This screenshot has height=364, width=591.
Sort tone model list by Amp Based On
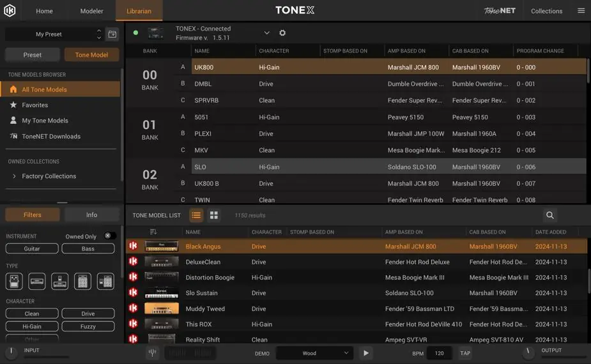404,232
